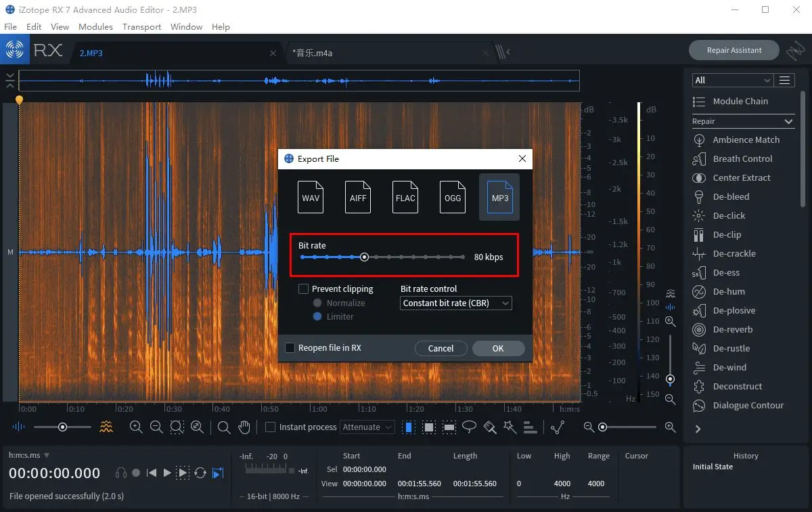Screen dimensions: 812x512
Task: Open the De-bleed module
Action: (721, 196)
